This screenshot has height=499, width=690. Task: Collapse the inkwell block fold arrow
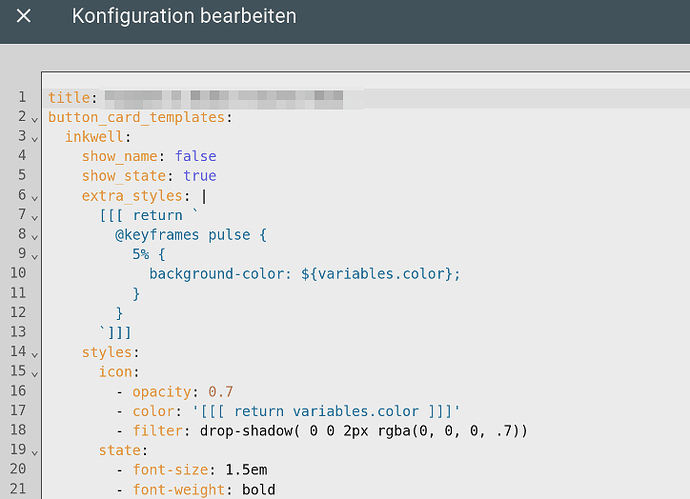click(x=35, y=139)
